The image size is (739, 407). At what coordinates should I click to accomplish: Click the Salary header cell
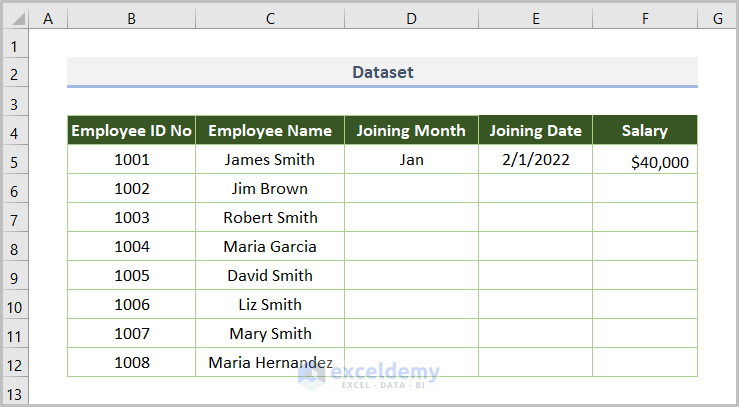click(x=645, y=130)
